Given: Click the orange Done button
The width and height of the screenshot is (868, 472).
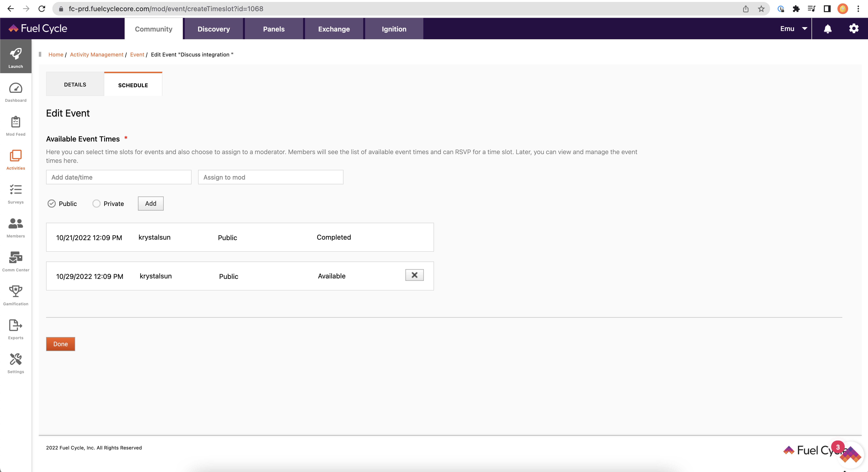Looking at the screenshot, I should [x=61, y=344].
